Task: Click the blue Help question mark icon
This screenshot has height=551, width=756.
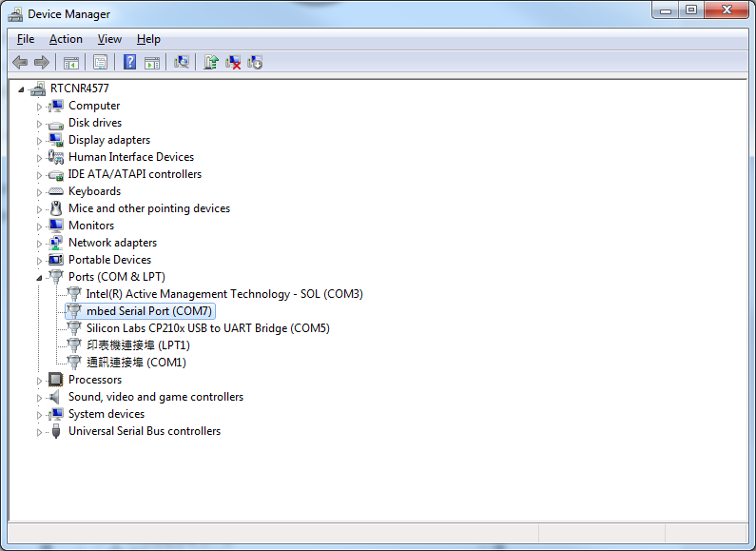Action: tap(129, 62)
